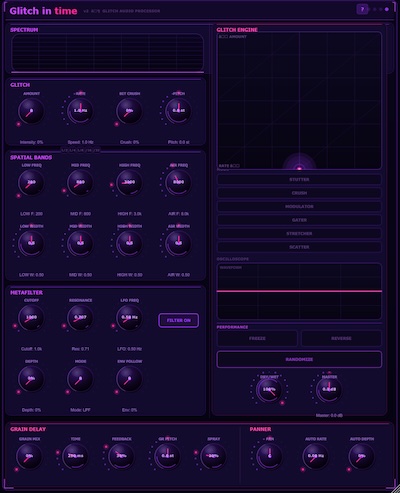The image size is (400, 493).
Task: Click the glowing puck in Glitch Engine pad
Action: click(x=299, y=168)
